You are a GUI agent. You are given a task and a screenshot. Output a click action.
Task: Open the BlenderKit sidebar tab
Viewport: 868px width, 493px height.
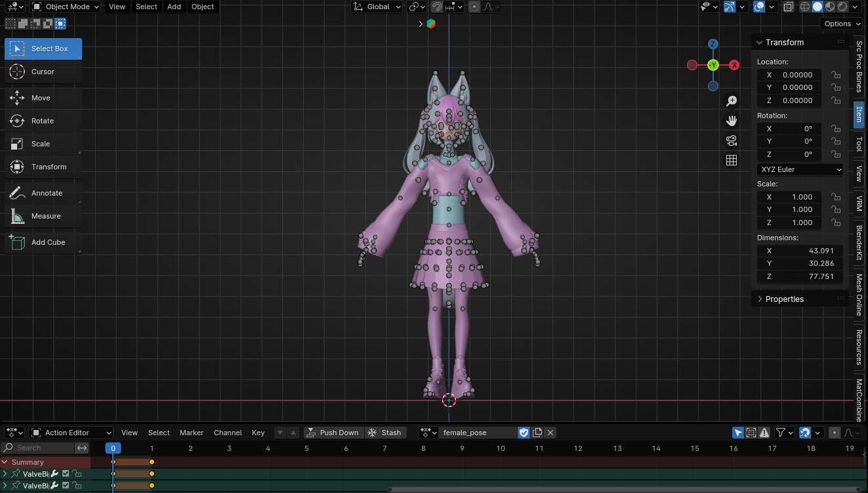point(859,243)
